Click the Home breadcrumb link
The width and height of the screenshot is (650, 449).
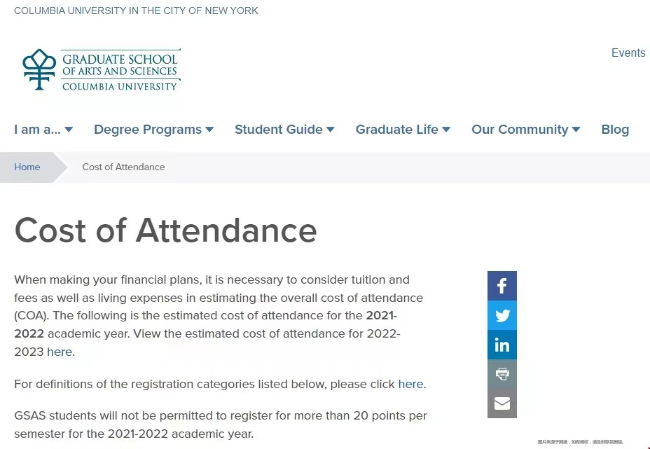tap(27, 167)
